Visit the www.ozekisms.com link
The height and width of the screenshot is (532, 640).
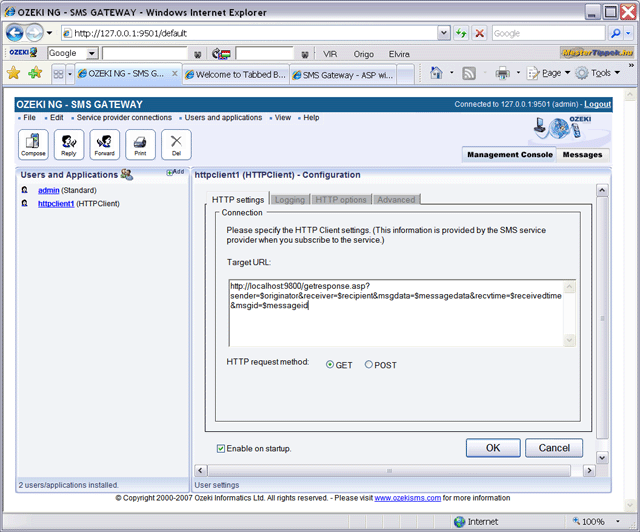tap(407, 498)
